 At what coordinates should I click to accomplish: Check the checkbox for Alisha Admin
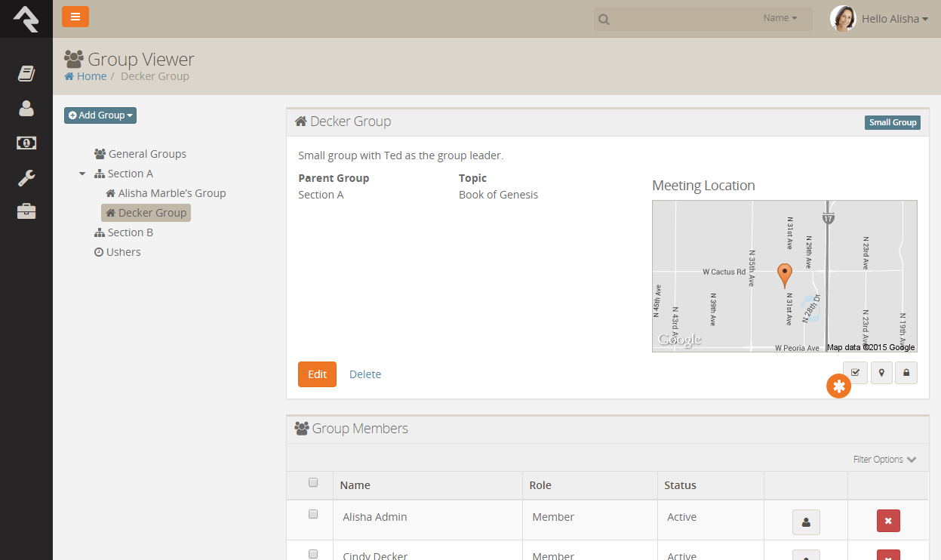[313, 515]
